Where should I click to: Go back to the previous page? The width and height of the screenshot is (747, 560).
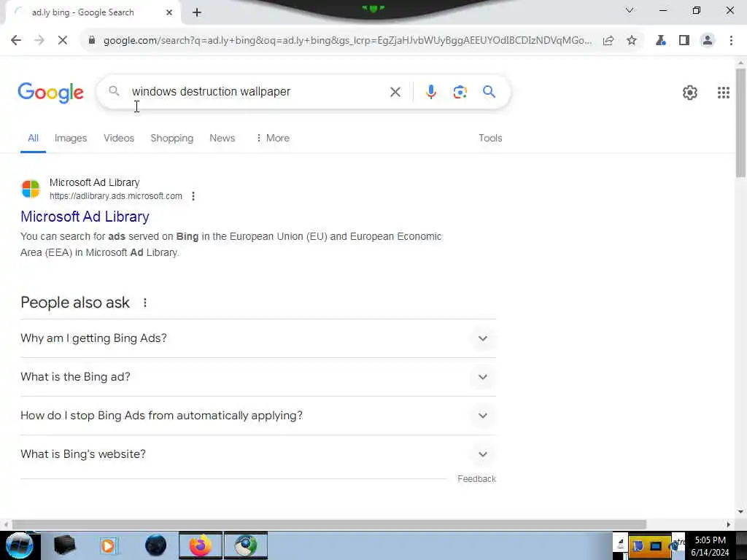click(16, 41)
